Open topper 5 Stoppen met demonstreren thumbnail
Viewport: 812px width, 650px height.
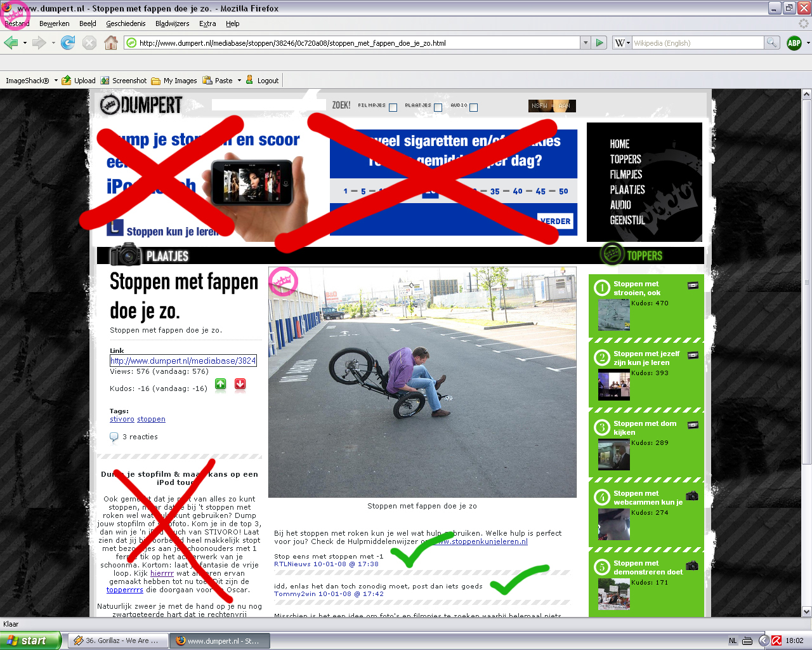pos(614,594)
